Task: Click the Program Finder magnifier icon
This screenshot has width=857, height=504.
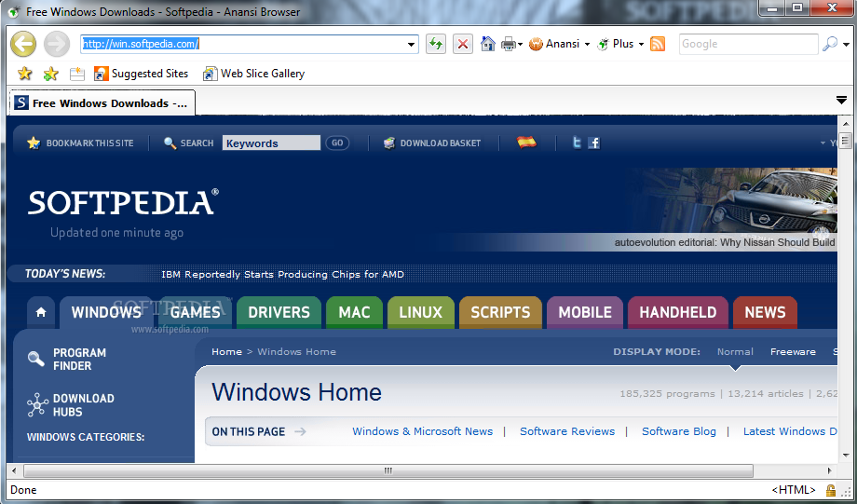Action: pos(36,359)
